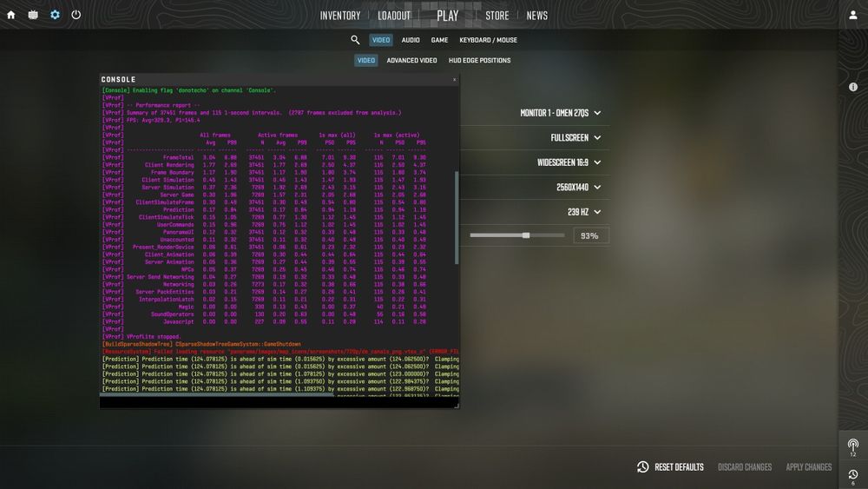
Task: Click the 'Enabling flag donotecho' console line
Action: 188,90
